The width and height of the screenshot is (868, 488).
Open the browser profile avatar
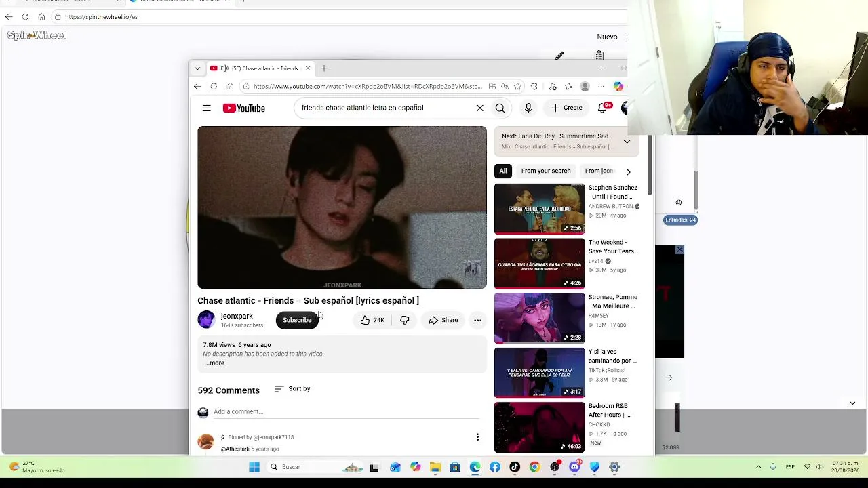(585, 87)
